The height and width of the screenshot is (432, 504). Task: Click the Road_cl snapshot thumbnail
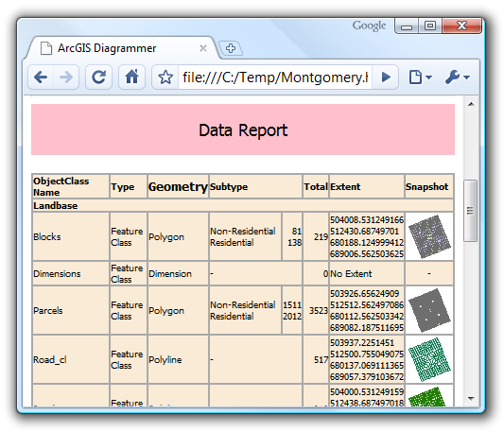[x=429, y=359]
